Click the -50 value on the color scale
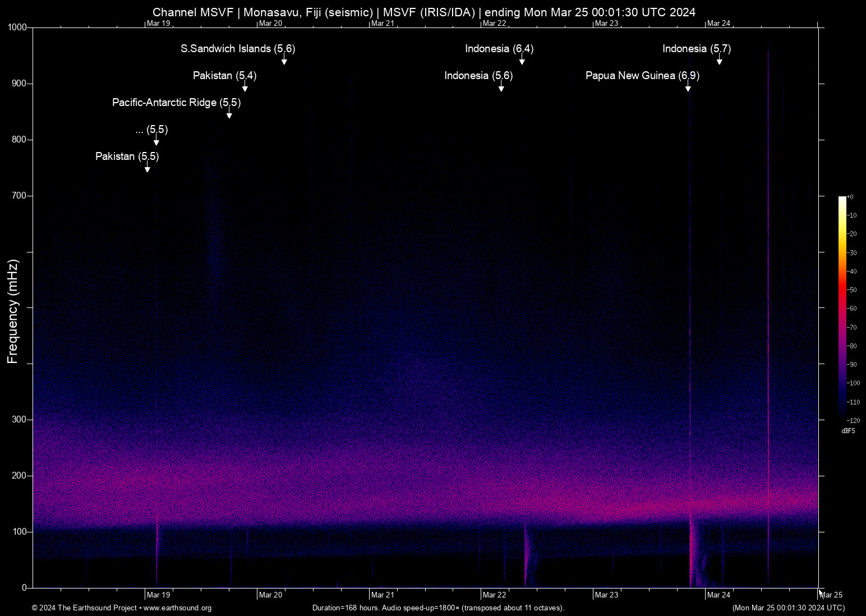The image size is (866, 616). coord(851,290)
